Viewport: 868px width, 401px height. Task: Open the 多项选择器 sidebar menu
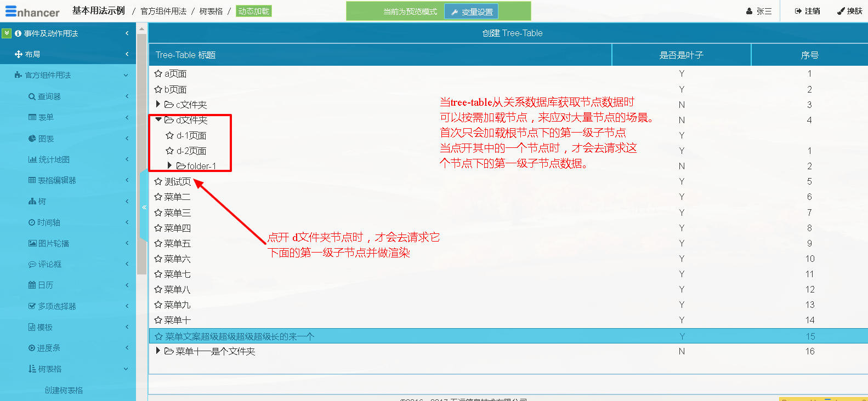(57, 306)
